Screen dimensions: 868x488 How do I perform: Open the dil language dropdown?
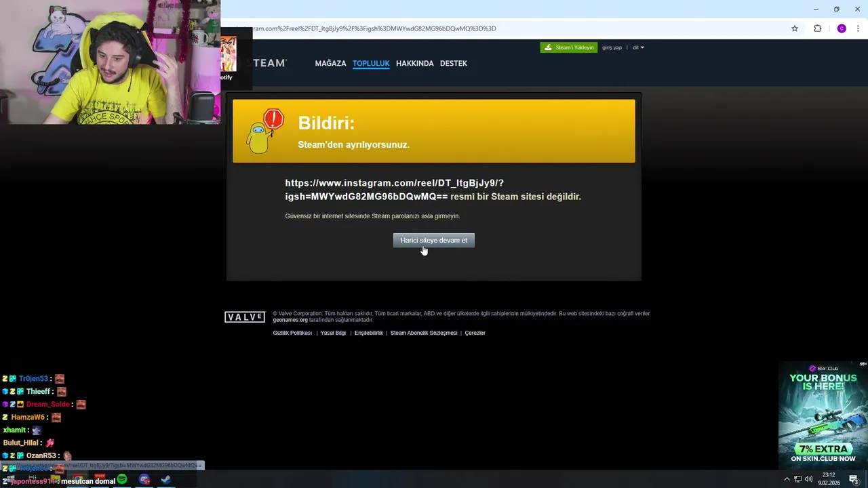638,47
